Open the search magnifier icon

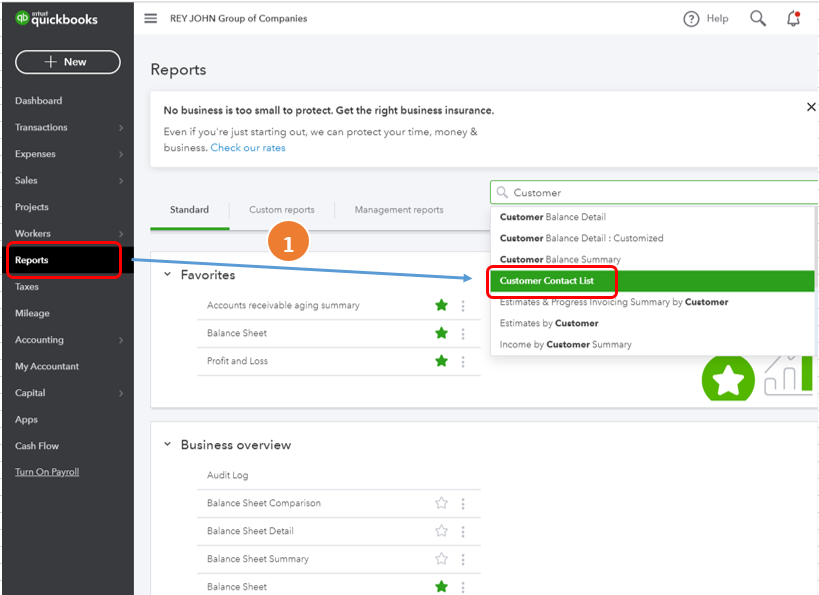[758, 19]
